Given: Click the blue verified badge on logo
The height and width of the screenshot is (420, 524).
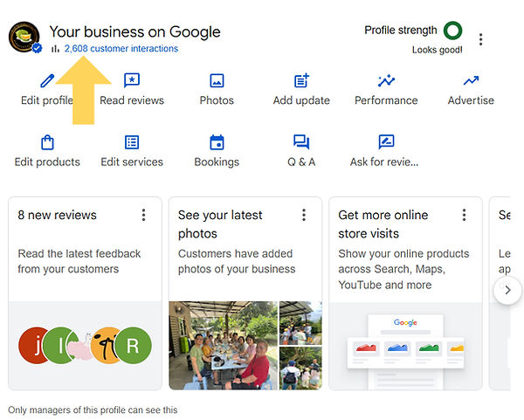Looking at the screenshot, I should [x=37, y=48].
